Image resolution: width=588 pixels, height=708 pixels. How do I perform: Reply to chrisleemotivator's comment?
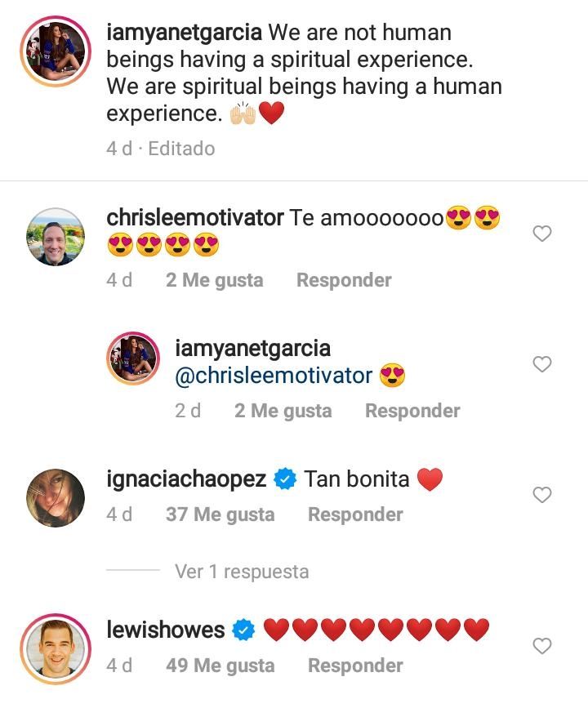[344, 280]
